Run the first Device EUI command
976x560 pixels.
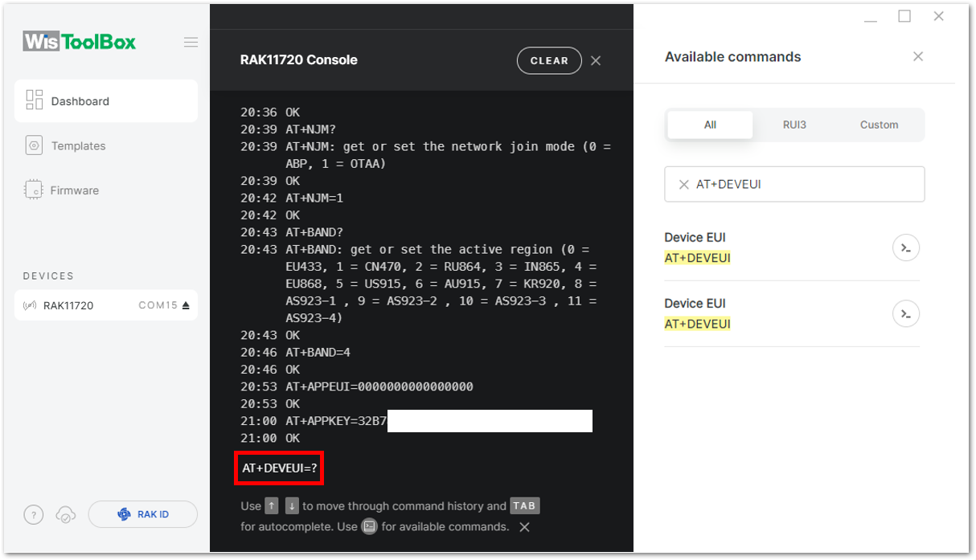point(906,247)
